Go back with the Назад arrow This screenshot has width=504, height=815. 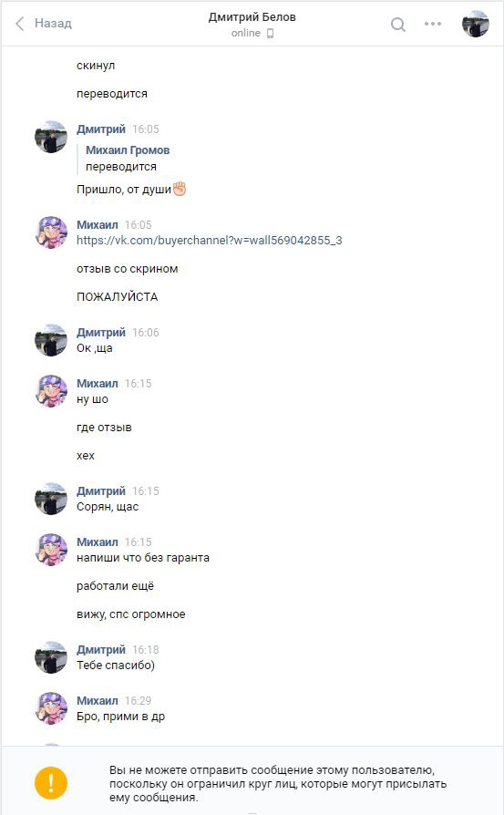(20, 24)
